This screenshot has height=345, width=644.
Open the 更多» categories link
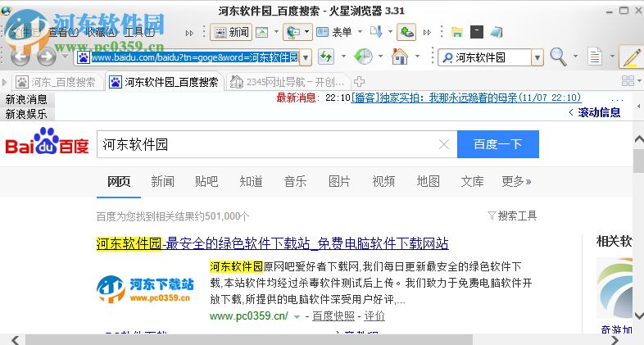[516, 181]
